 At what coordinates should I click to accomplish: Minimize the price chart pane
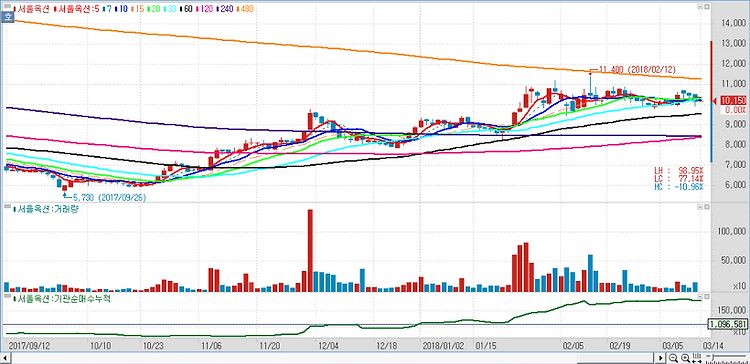point(700,7)
